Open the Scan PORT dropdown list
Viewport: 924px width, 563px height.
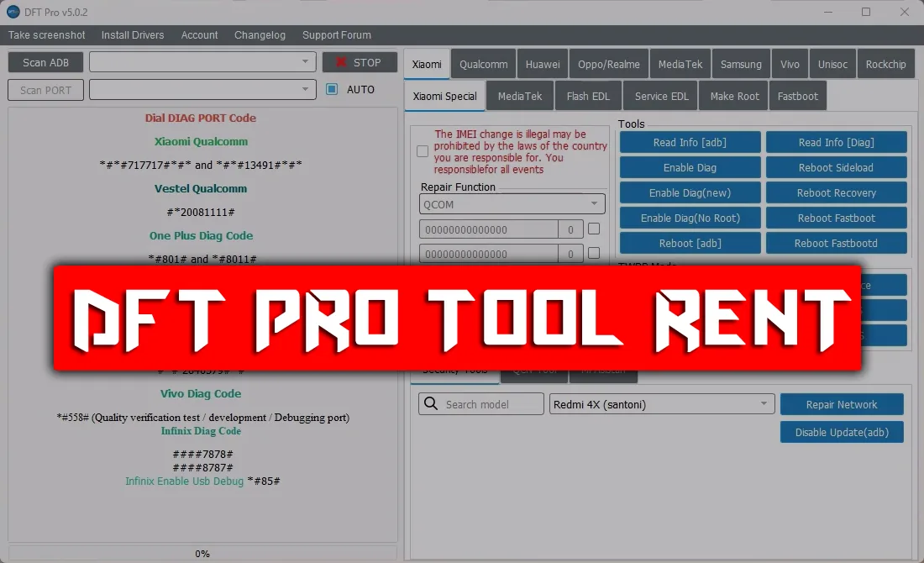tap(306, 90)
